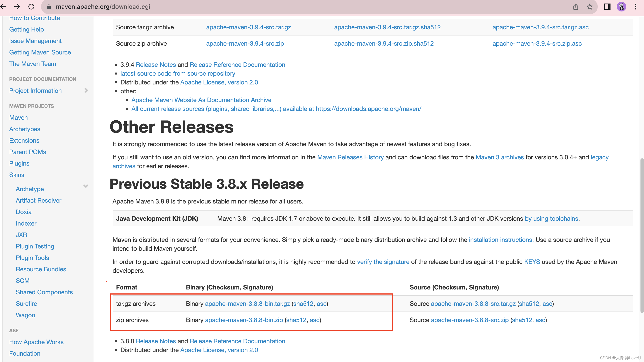Open Maven under Maven Projects
The image size is (644, 362).
tap(18, 118)
